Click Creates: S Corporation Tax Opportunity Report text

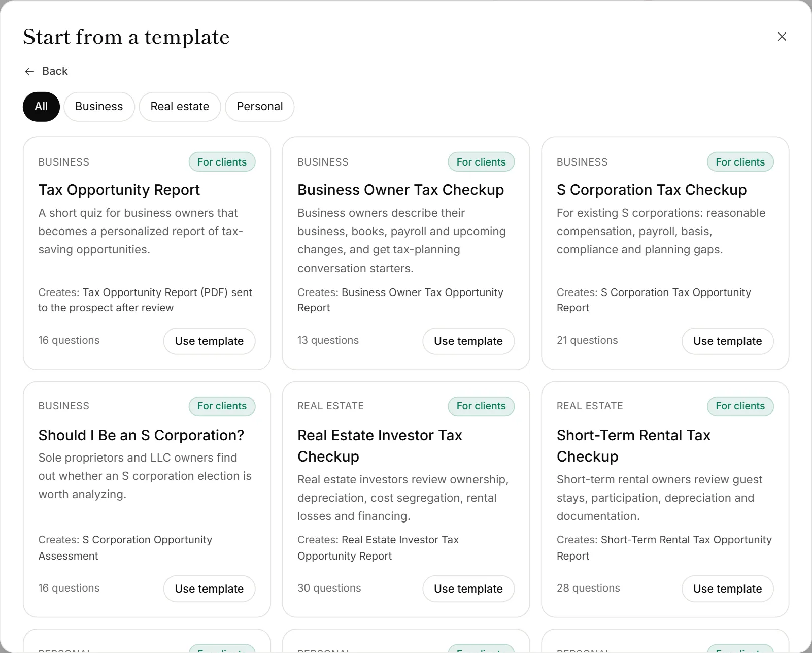pos(654,300)
